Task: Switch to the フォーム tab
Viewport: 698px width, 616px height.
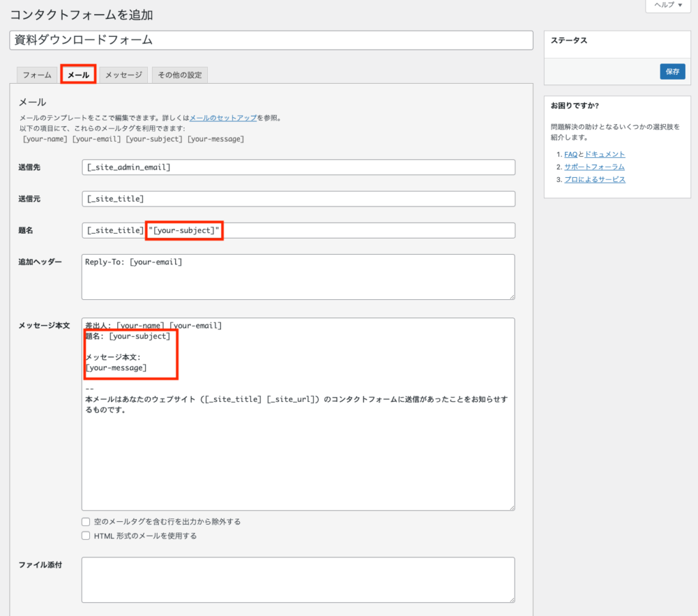Action: 37,75
